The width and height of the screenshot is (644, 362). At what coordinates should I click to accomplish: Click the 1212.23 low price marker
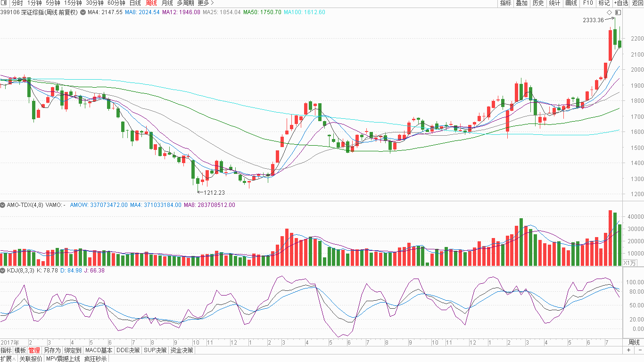[x=214, y=192]
